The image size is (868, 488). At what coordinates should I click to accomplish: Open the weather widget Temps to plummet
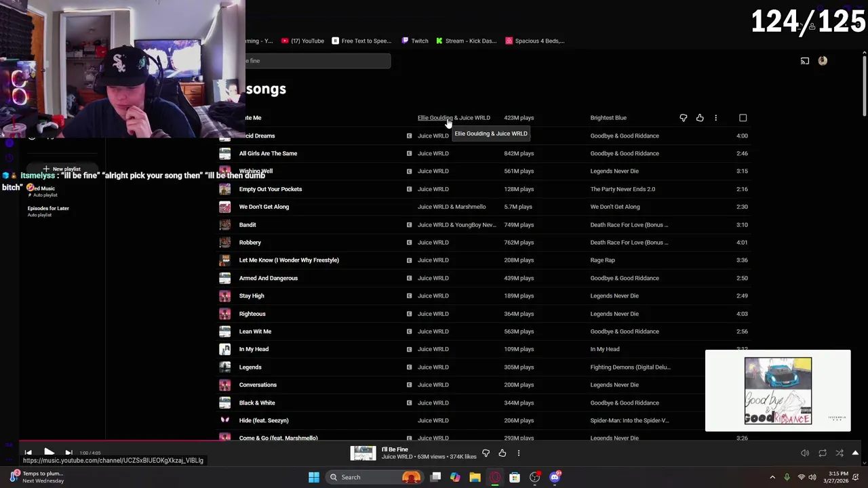[37, 477]
